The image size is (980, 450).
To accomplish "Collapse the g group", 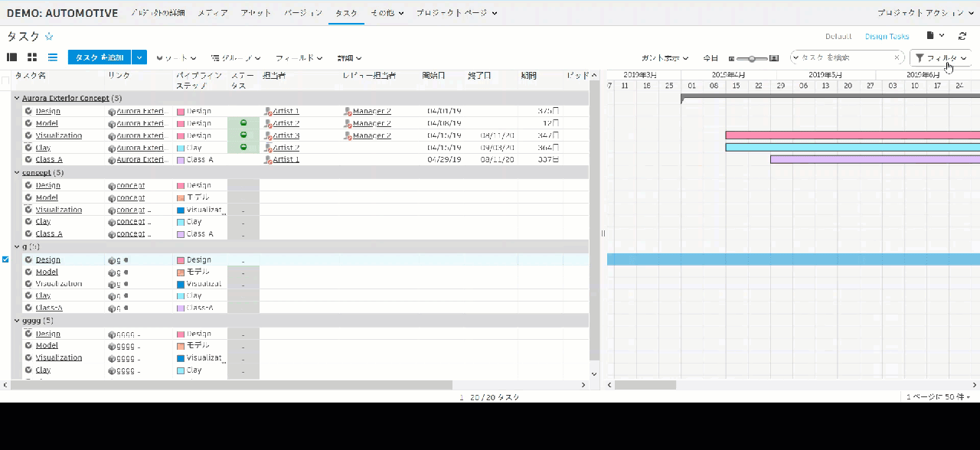I will click(x=17, y=246).
